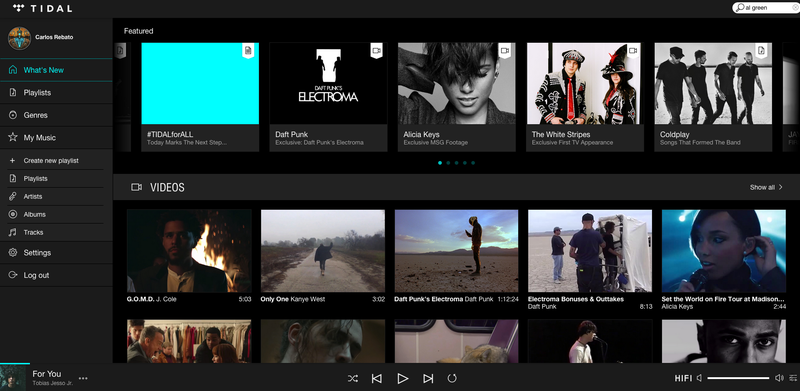Image resolution: width=800 pixels, height=391 pixels.
Task: Play Electroma Bonuses & Outtakes video
Action: coord(590,251)
